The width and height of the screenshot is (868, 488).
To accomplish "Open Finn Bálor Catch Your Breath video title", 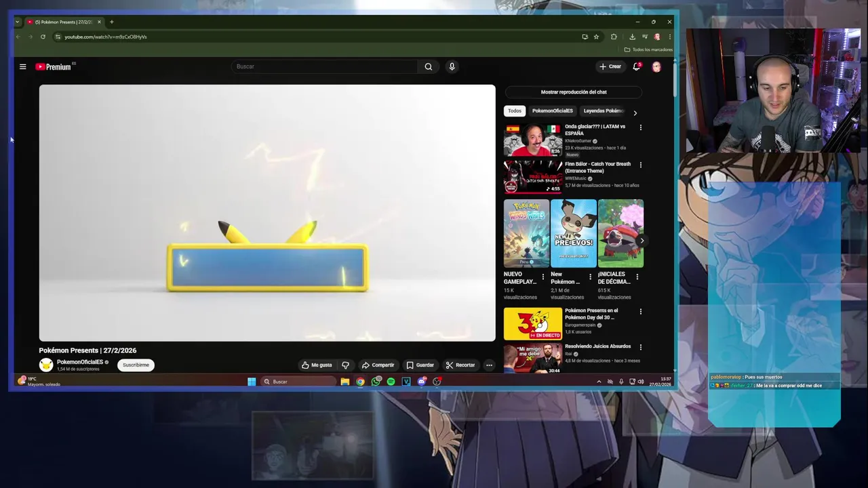I will click(x=597, y=167).
